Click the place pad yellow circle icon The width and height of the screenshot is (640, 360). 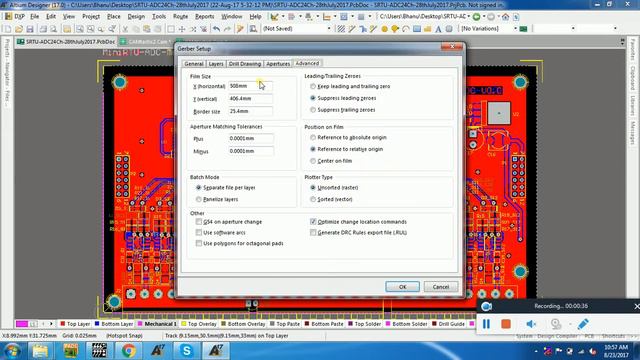(384, 29)
